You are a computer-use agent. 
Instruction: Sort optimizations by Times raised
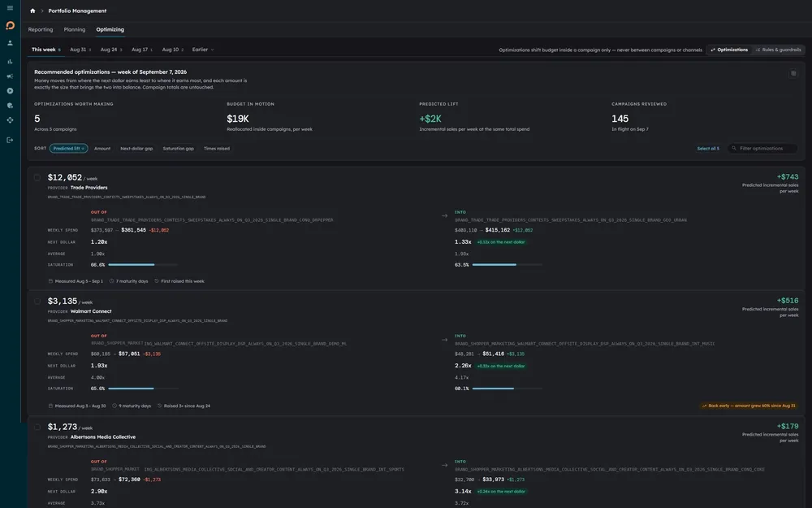[x=217, y=148]
